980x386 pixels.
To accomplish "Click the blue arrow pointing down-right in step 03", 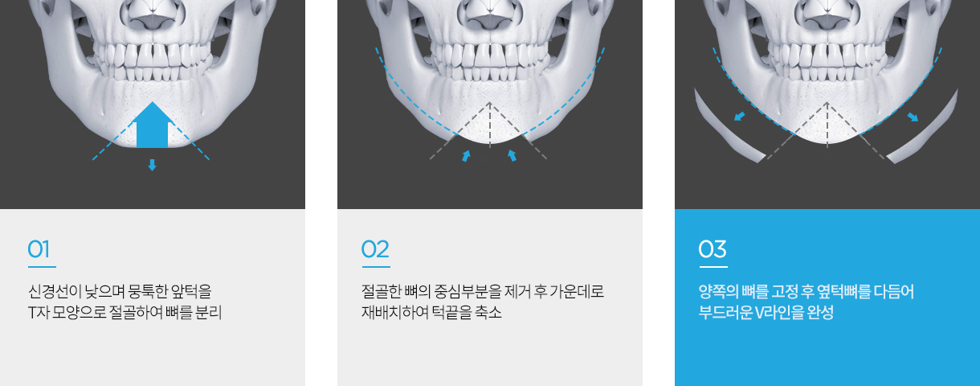I will point(913,117).
